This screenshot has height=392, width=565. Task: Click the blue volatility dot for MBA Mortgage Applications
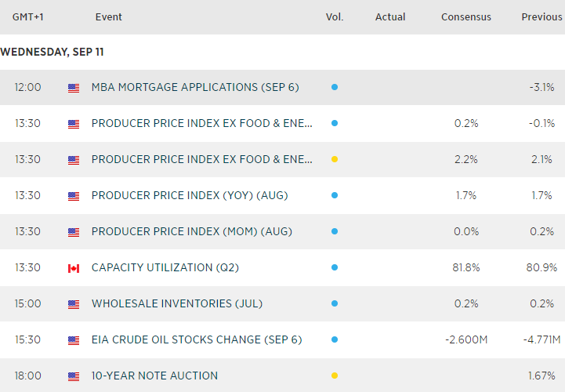coord(335,88)
